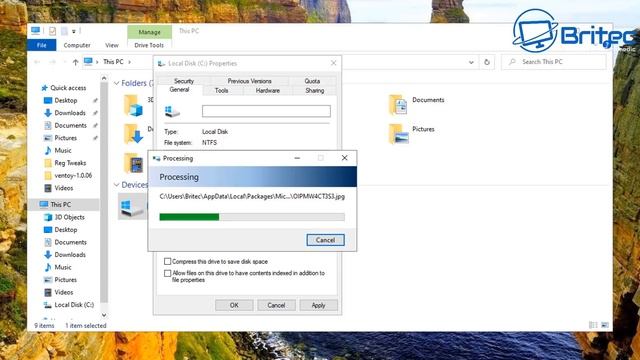Click Apply in Local Disk Properties
This screenshot has height=360, width=640.
[318, 305]
